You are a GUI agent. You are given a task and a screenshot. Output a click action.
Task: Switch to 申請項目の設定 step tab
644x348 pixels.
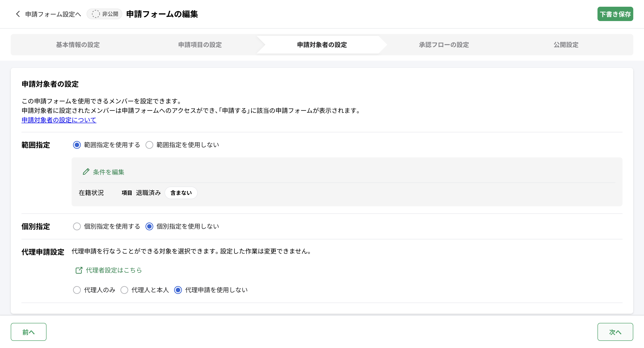click(200, 45)
